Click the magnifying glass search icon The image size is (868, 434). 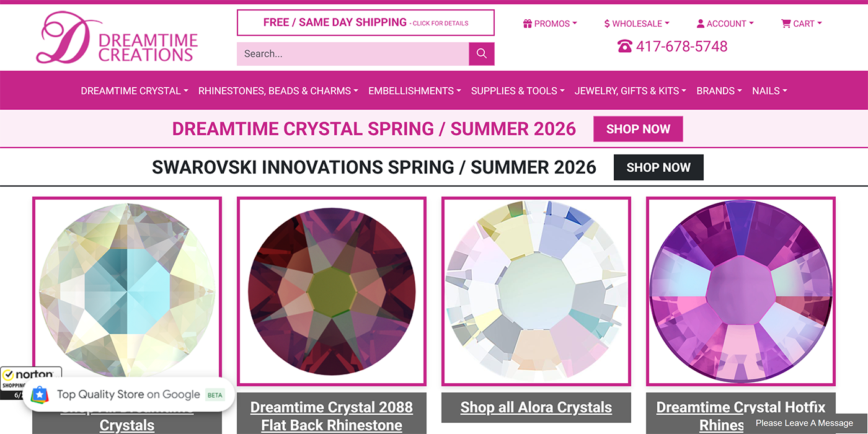(481, 54)
